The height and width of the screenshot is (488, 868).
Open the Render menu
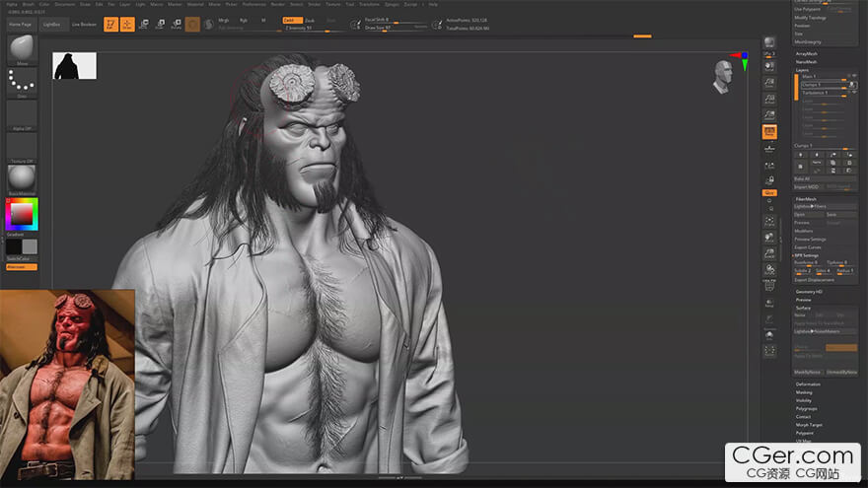point(278,4)
